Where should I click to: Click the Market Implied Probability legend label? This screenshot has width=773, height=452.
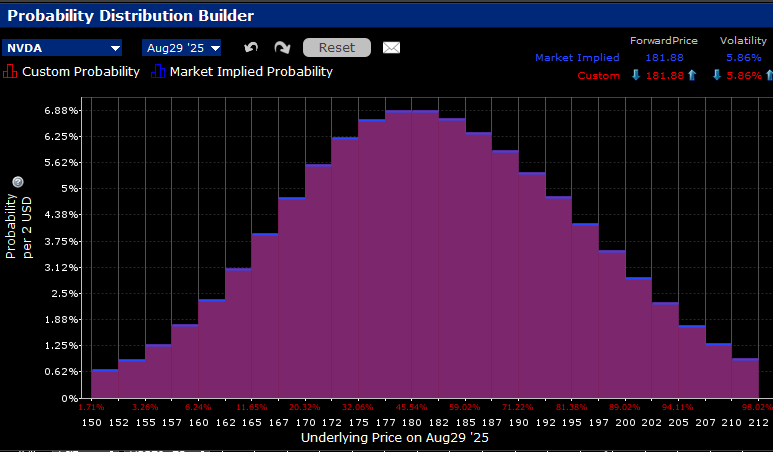[251, 72]
